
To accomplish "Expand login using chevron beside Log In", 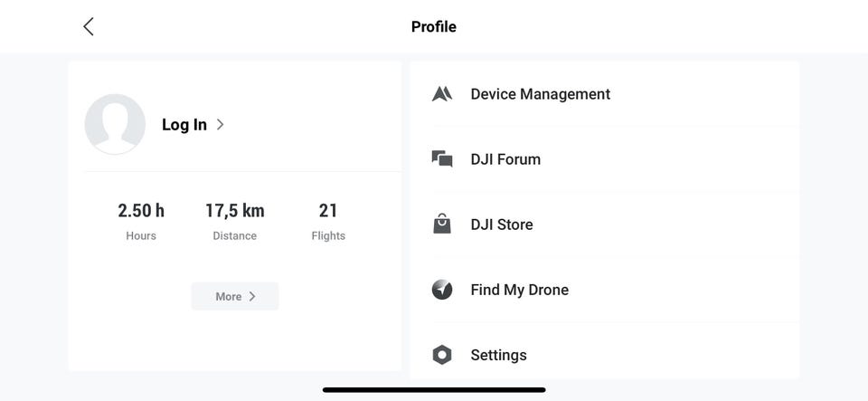I will [221, 125].
